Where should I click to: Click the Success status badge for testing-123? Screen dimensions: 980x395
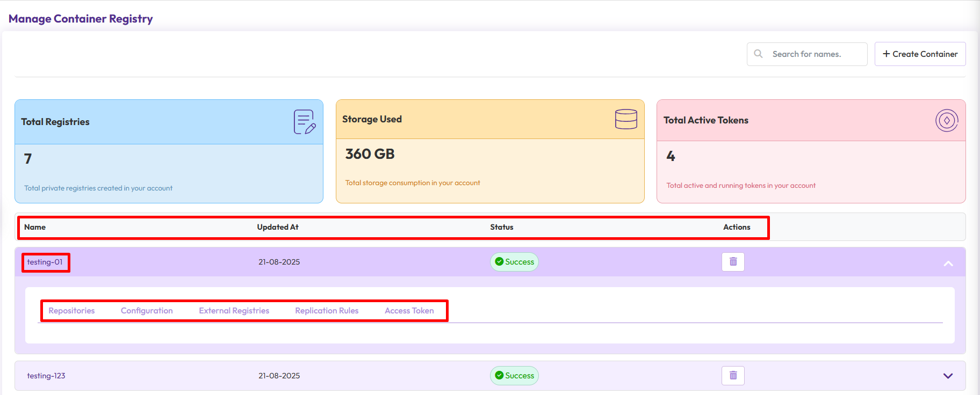pyautogui.click(x=514, y=376)
